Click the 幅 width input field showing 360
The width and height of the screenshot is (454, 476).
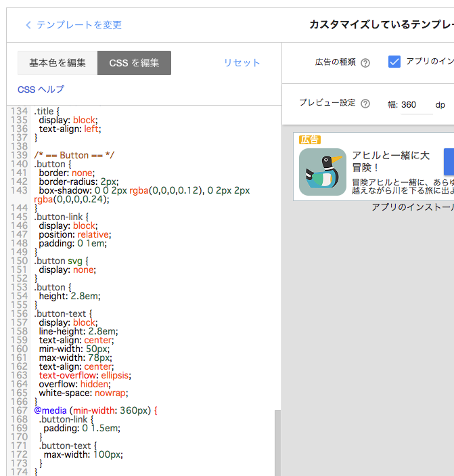417,105
